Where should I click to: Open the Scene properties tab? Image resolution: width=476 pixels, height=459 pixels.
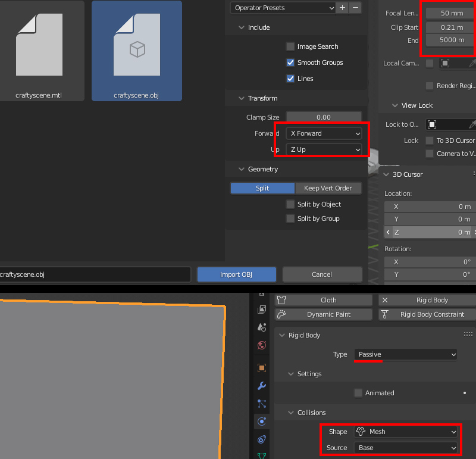pyautogui.click(x=262, y=327)
